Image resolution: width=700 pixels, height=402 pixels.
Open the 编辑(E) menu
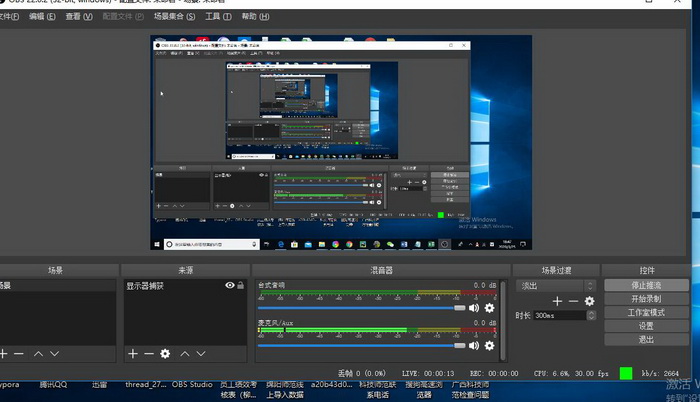point(42,17)
